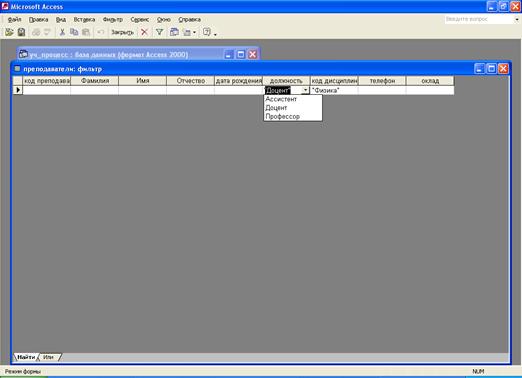Click the Help question mark icon
Image resolution: width=522 pixels, height=378 pixels.
[x=207, y=32]
